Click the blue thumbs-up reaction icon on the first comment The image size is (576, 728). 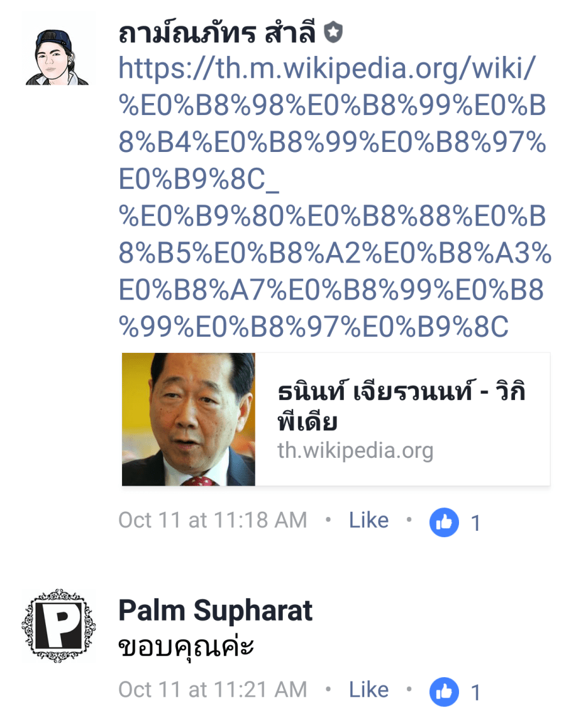444,523
